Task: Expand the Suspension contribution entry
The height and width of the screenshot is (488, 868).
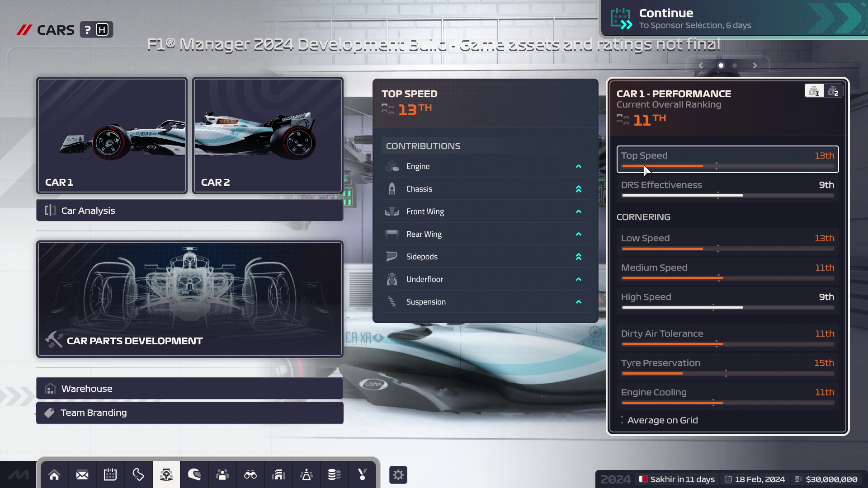Action: click(579, 301)
